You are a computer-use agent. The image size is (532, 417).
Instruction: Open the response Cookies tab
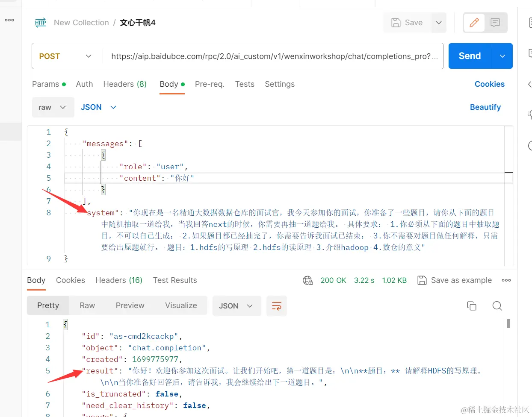point(71,280)
